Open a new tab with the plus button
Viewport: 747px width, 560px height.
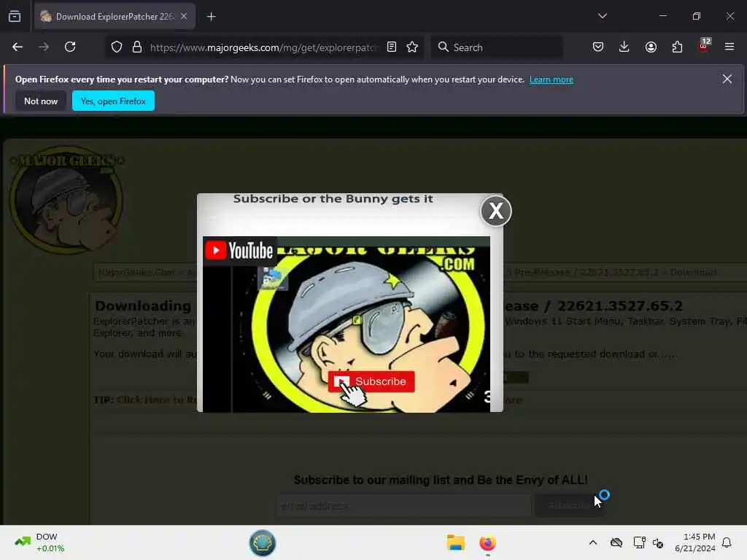point(211,17)
